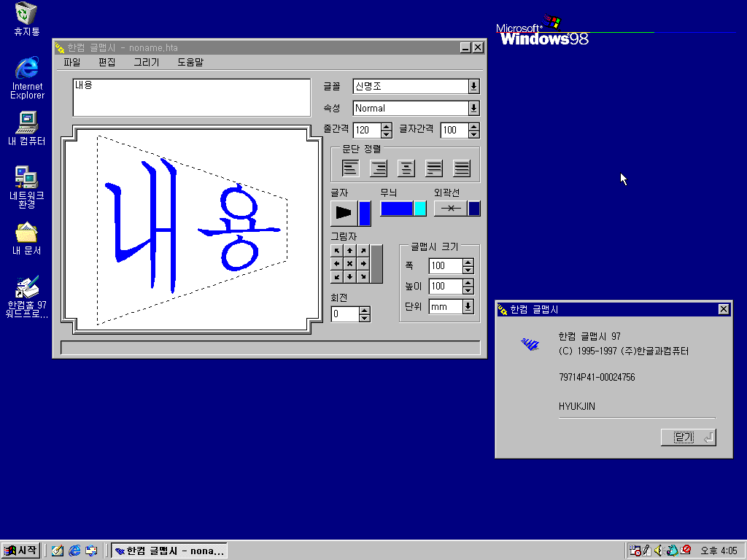The height and width of the screenshot is (560, 747).
Task: Open the 편집 menu
Action: click(x=107, y=63)
